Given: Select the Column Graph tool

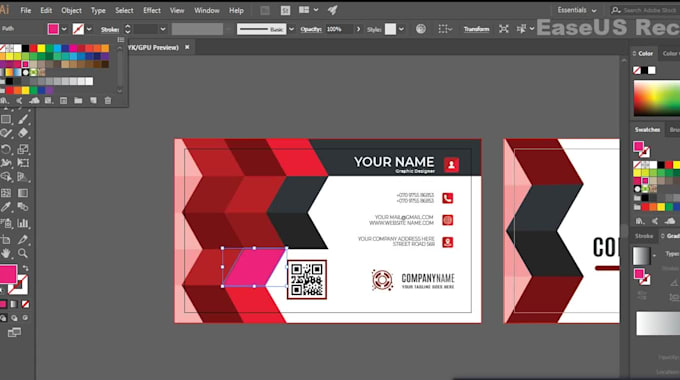Looking at the screenshot, I should [23, 223].
